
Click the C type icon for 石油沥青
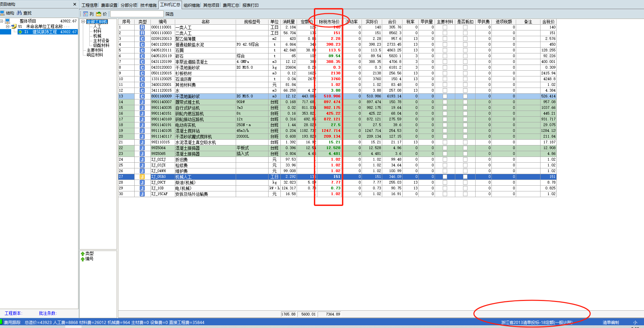pyautogui.click(x=142, y=79)
